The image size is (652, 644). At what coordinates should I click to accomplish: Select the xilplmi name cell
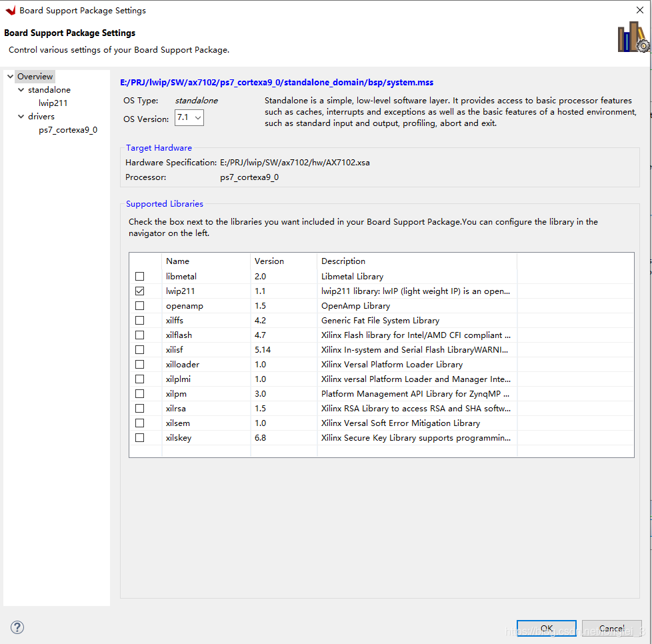[x=178, y=379]
